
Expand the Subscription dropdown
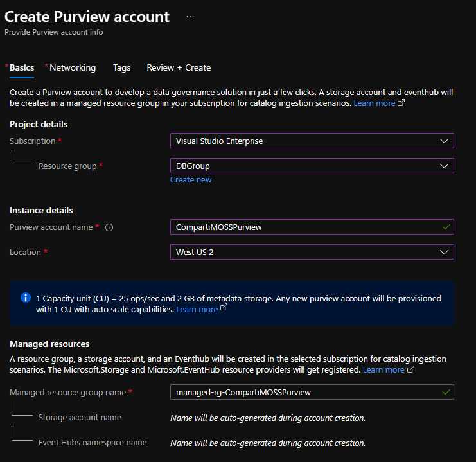pos(312,141)
